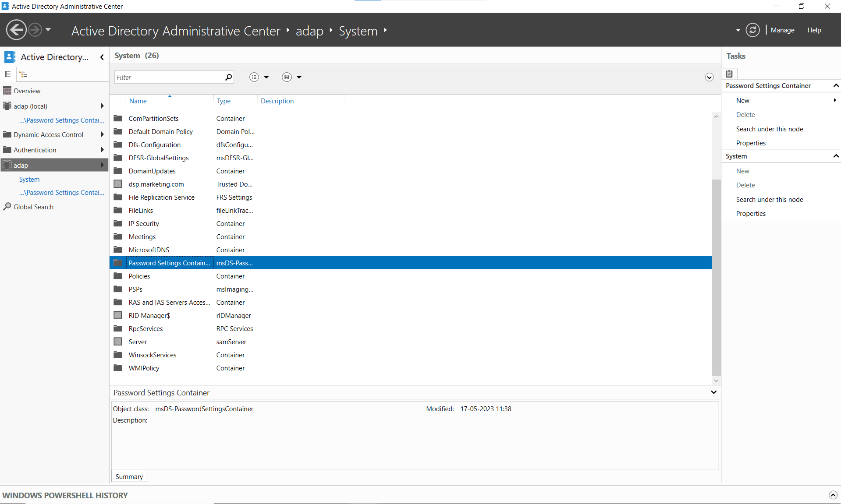Collapse the navigation pane with arrow
The image size is (841, 504).
pyautogui.click(x=102, y=57)
